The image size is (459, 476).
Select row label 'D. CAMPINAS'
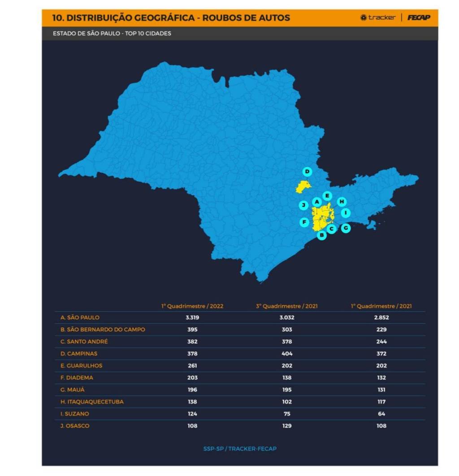click(79, 354)
